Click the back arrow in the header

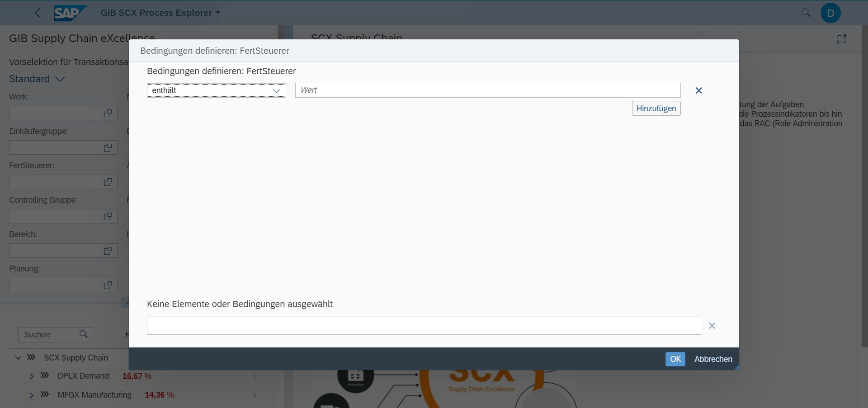38,13
